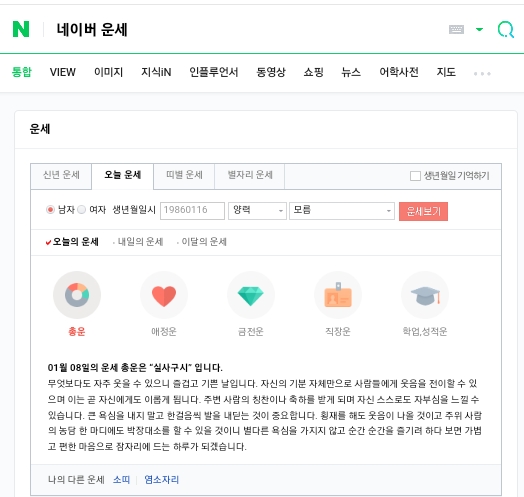Open the 양력 calendar type dropdown
This screenshot has width=524, height=497.
257,211
